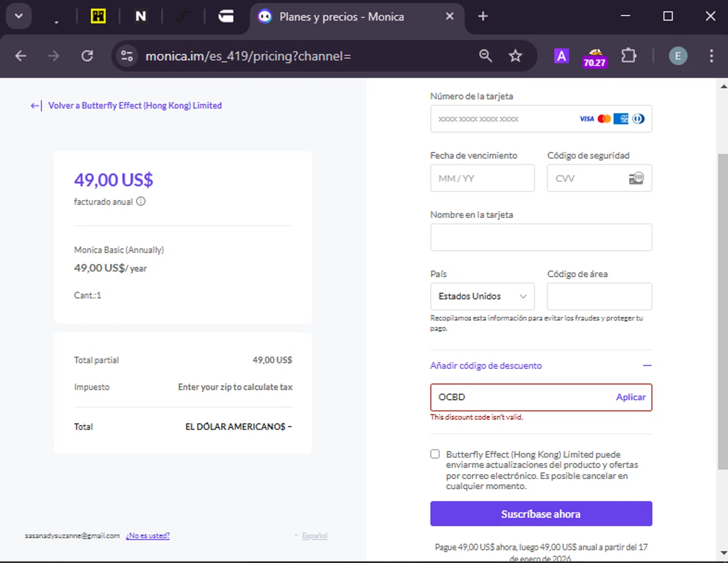Select the Planes y precios - Monica tab

[x=357, y=17]
